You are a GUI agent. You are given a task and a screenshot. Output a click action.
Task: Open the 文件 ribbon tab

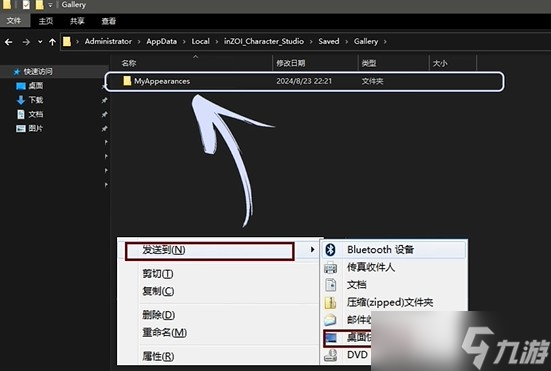[x=14, y=21]
